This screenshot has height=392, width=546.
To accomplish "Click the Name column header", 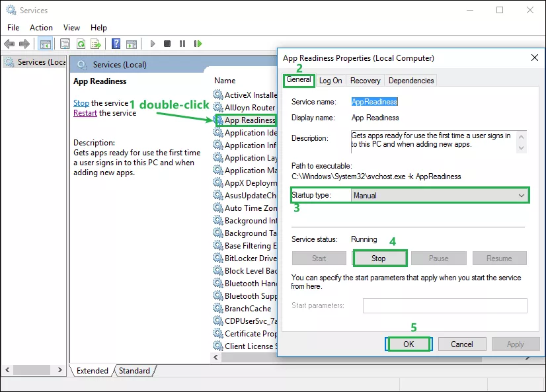I will pos(225,81).
